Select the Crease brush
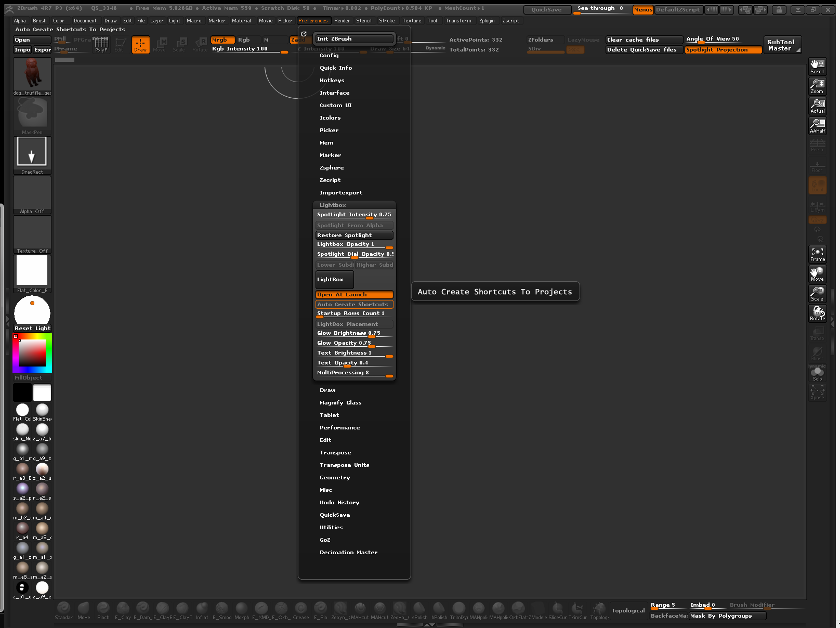840x628 pixels. [301, 611]
